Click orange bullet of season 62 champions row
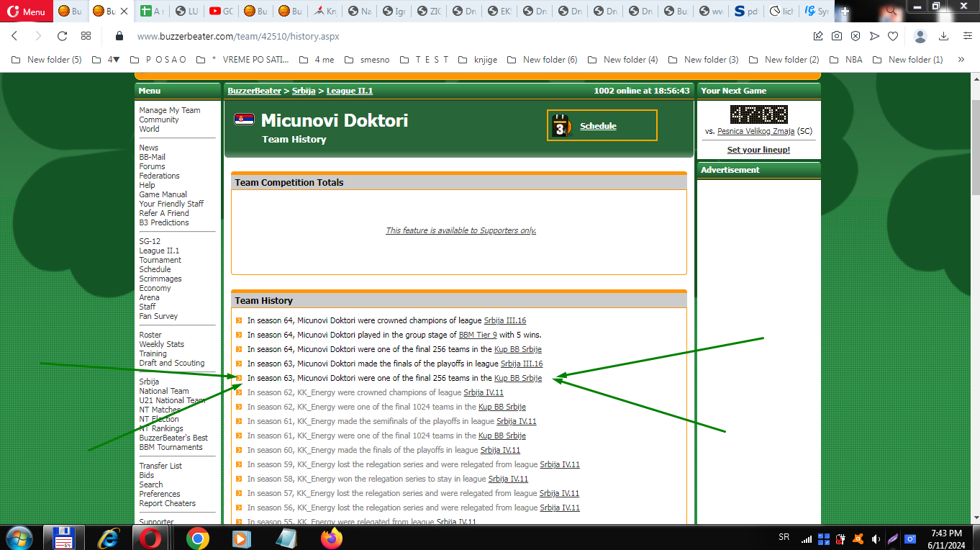This screenshot has height=550, width=980. click(x=239, y=392)
